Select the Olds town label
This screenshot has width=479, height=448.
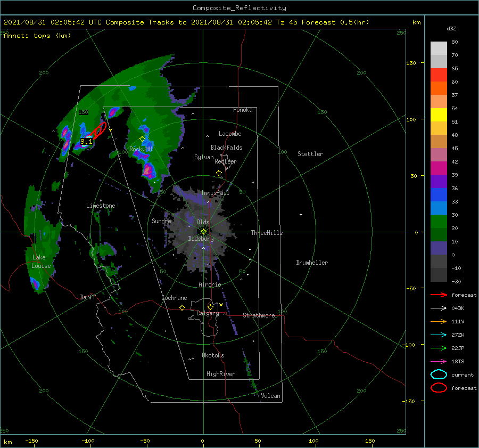click(x=203, y=222)
